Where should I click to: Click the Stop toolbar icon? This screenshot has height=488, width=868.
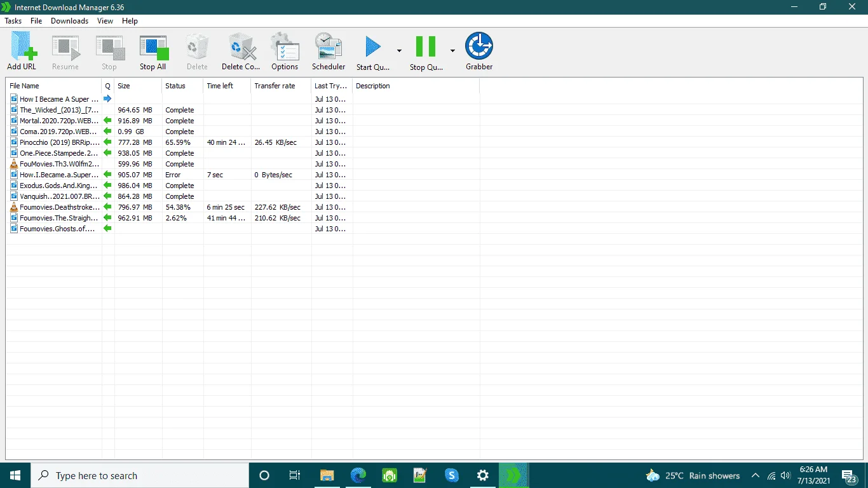pos(109,48)
